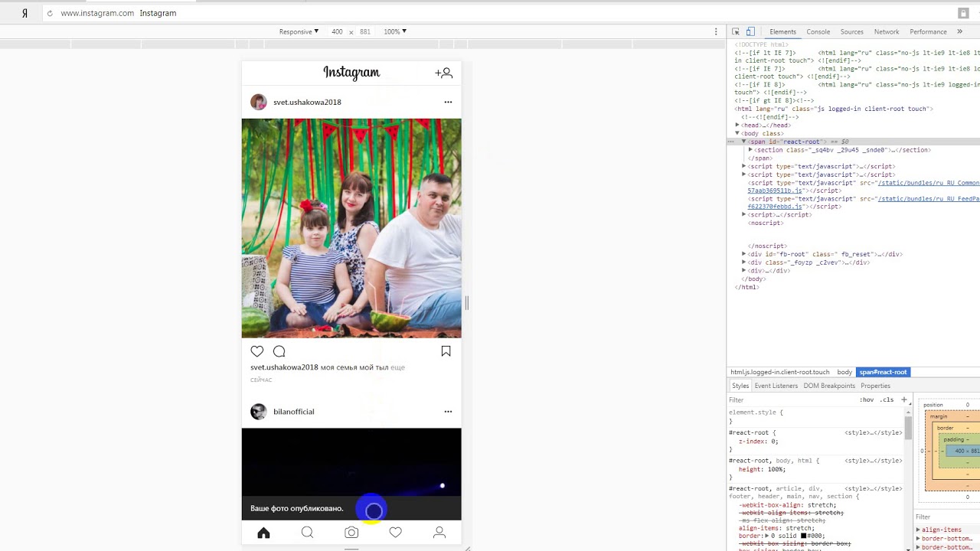Image resolution: width=980 pixels, height=551 pixels.
Task: Reload the page with the refresh icon
Action: tap(50, 13)
